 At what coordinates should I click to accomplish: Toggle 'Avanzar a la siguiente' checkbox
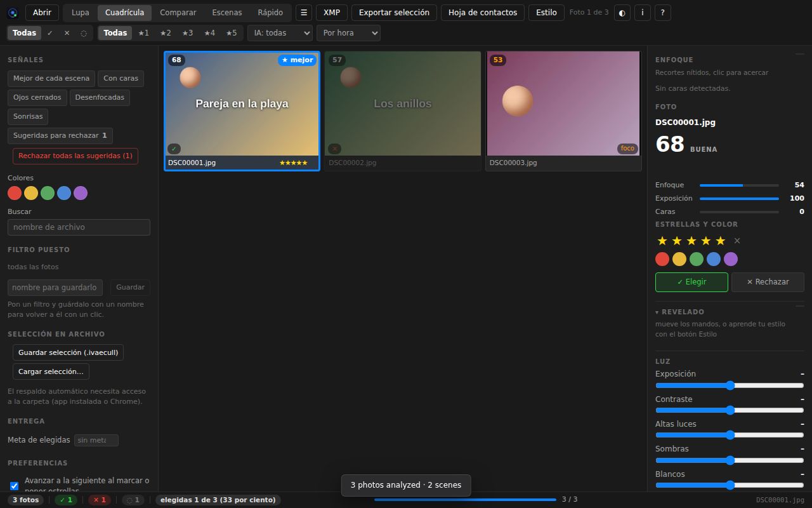(14, 486)
